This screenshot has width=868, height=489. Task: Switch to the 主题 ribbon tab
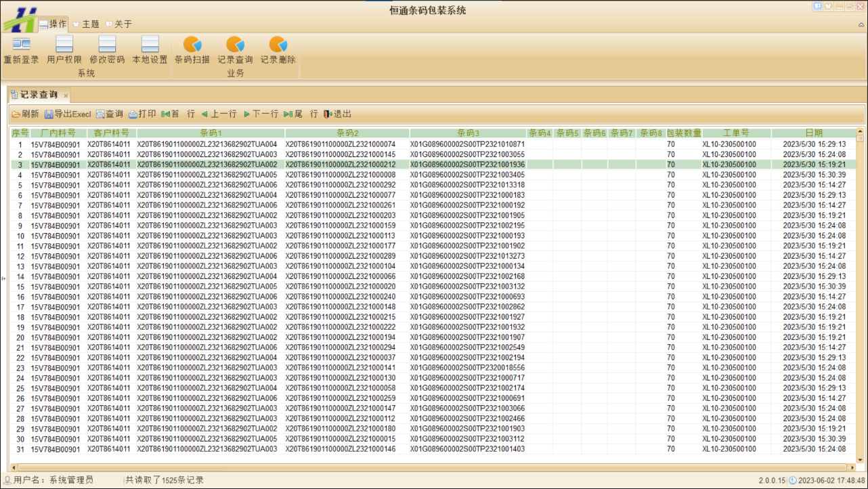(86, 24)
